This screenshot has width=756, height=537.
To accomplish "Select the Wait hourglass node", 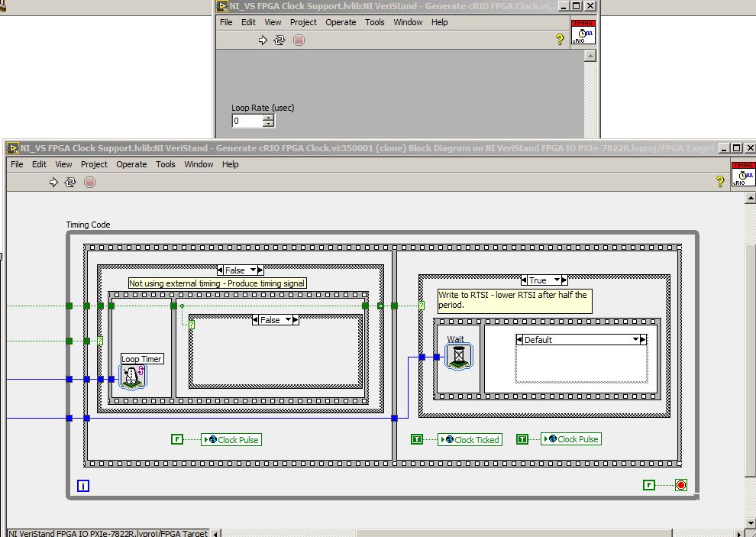I will coord(459,357).
